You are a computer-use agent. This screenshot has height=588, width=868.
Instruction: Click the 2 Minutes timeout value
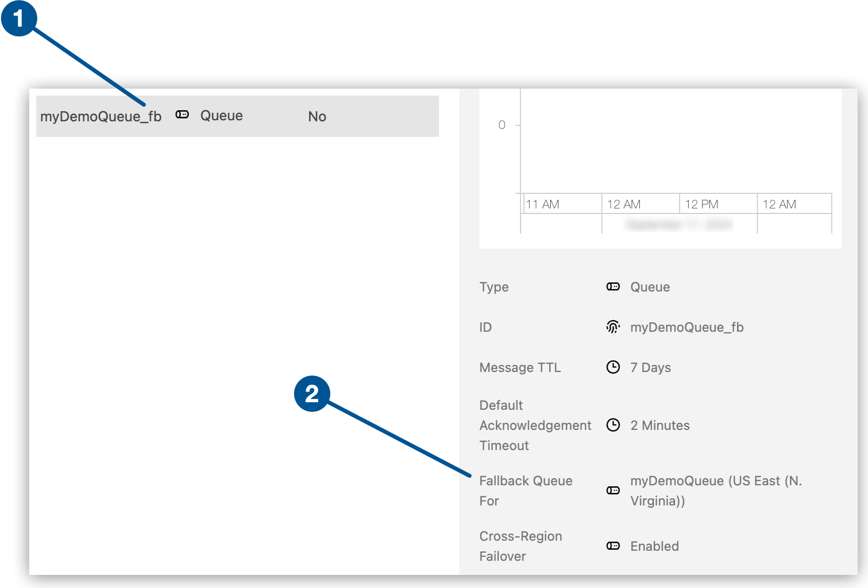click(660, 425)
